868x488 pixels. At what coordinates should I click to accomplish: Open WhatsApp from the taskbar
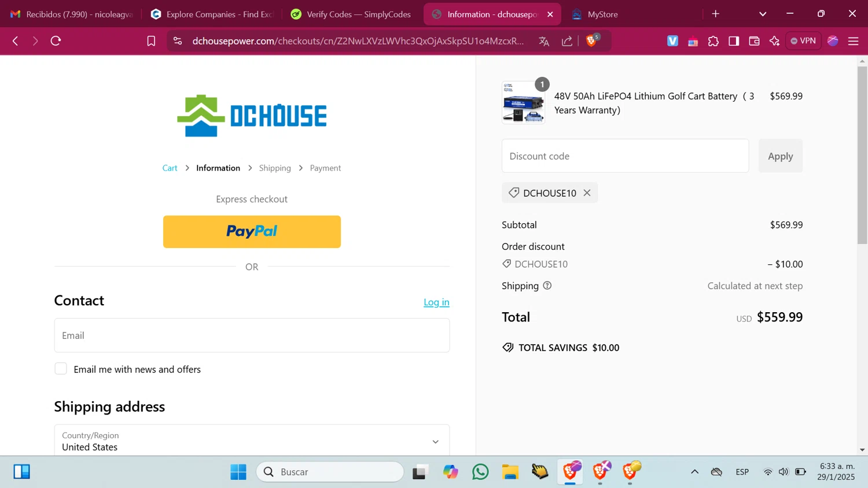tap(480, 472)
